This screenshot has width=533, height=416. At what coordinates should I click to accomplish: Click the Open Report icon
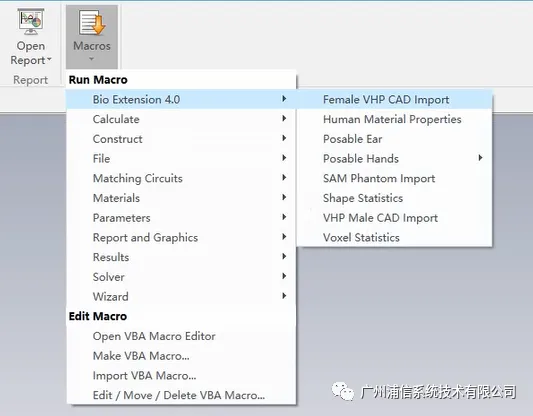[x=31, y=21]
